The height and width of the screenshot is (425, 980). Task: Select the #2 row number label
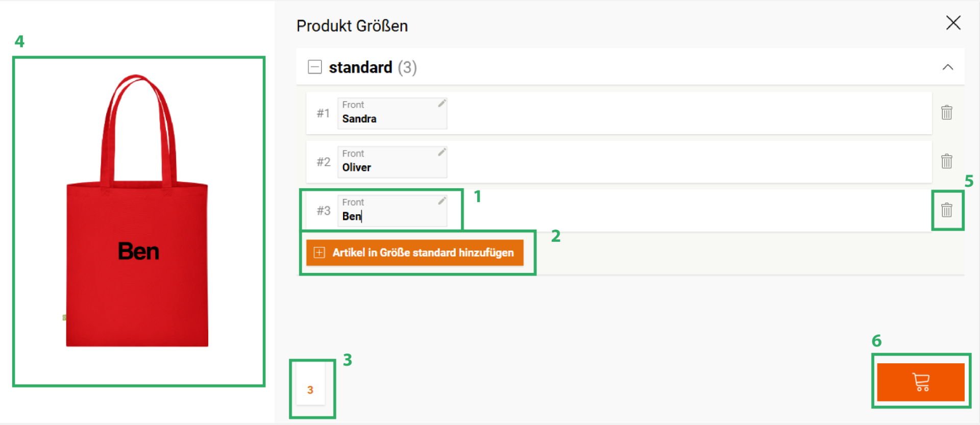(x=323, y=162)
